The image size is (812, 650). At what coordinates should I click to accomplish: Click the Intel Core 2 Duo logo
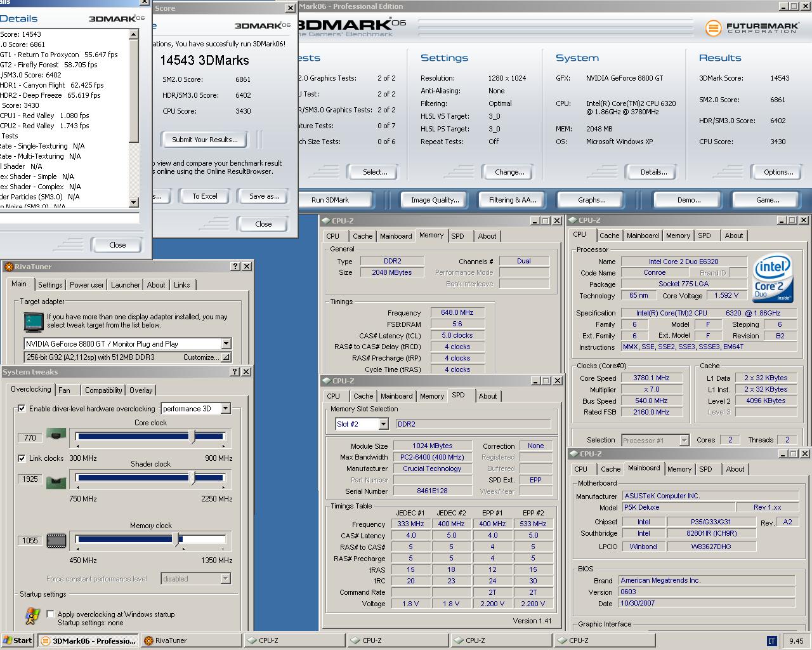coord(772,278)
